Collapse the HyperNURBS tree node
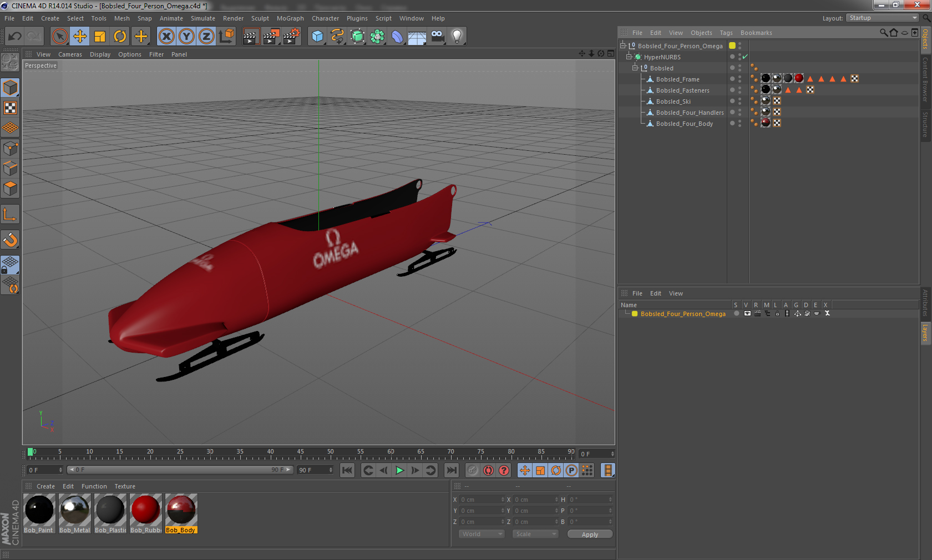 click(x=629, y=57)
